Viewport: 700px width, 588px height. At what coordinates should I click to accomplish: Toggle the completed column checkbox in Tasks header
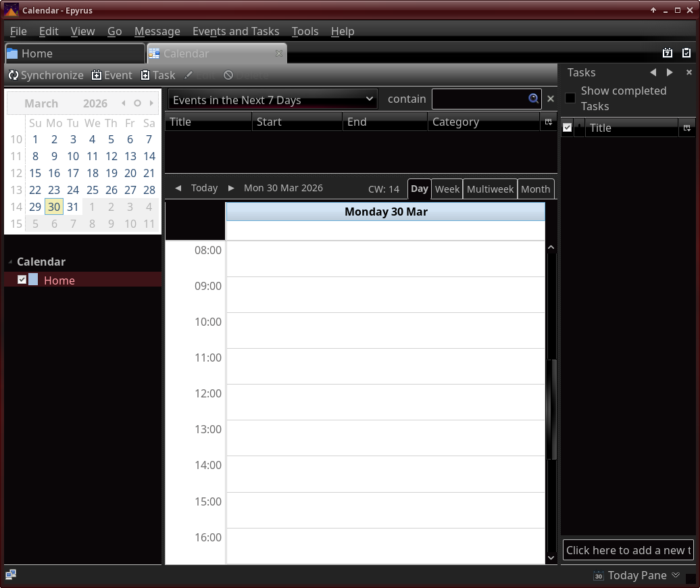click(567, 127)
